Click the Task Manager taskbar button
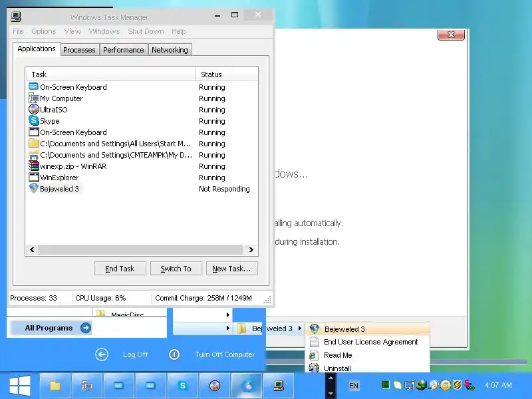 (279, 386)
